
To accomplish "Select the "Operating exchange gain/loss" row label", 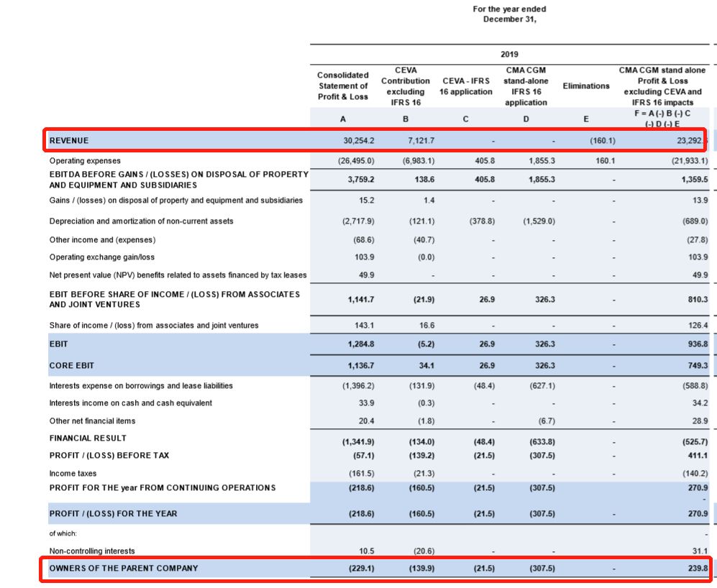I will (x=101, y=257).
